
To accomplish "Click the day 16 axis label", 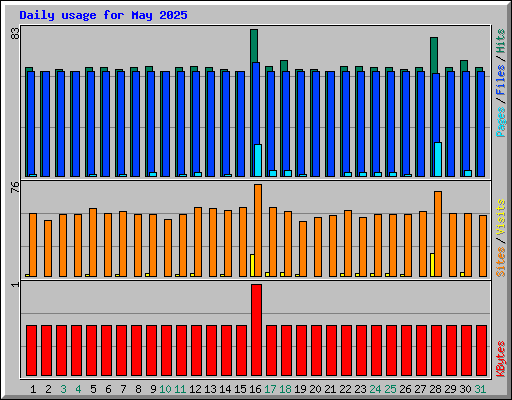I will [x=255, y=389].
